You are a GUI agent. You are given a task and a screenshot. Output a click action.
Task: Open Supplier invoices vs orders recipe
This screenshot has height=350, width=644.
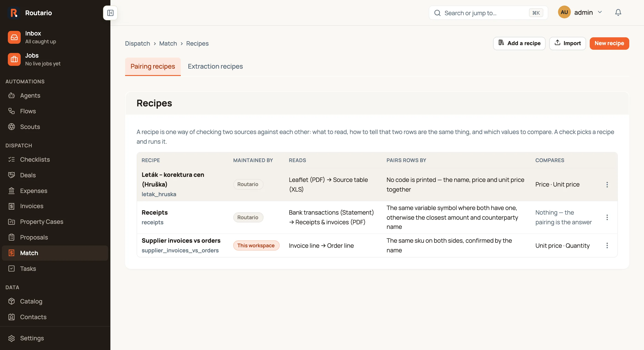click(x=181, y=241)
